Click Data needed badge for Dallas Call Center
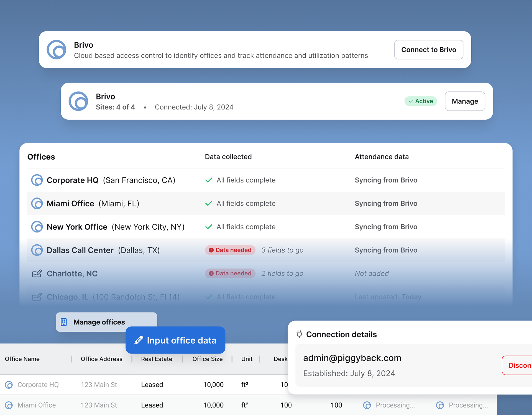 pyautogui.click(x=230, y=250)
